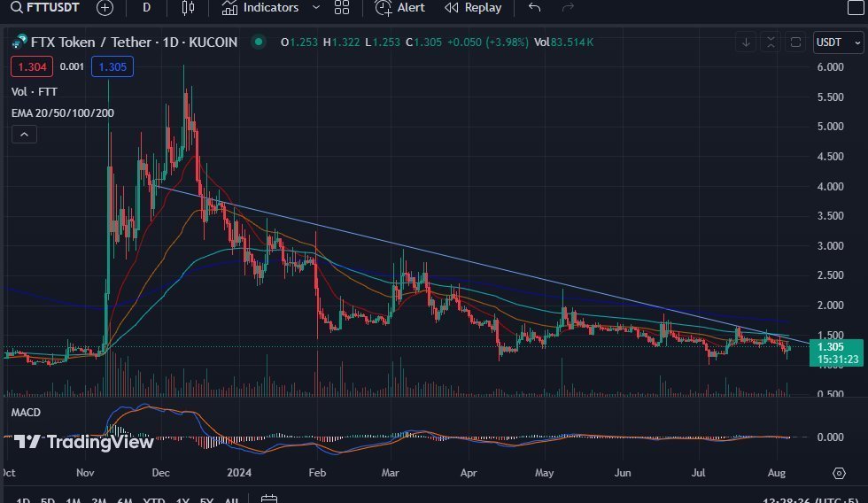
Task: Open the USDT currency dropdown
Action: coord(838,43)
